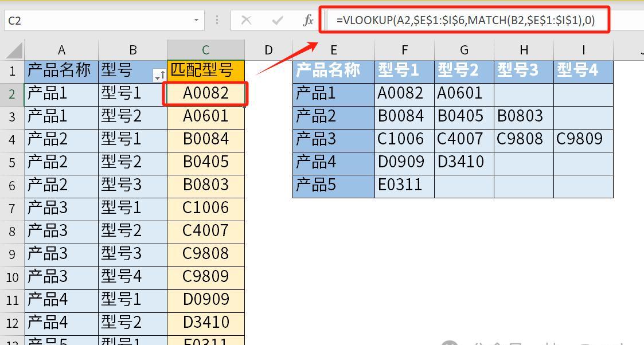The width and height of the screenshot is (644, 345).
Task: Open the Name Box dropdown arrow
Action: pyautogui.click(x=196, y=20)
